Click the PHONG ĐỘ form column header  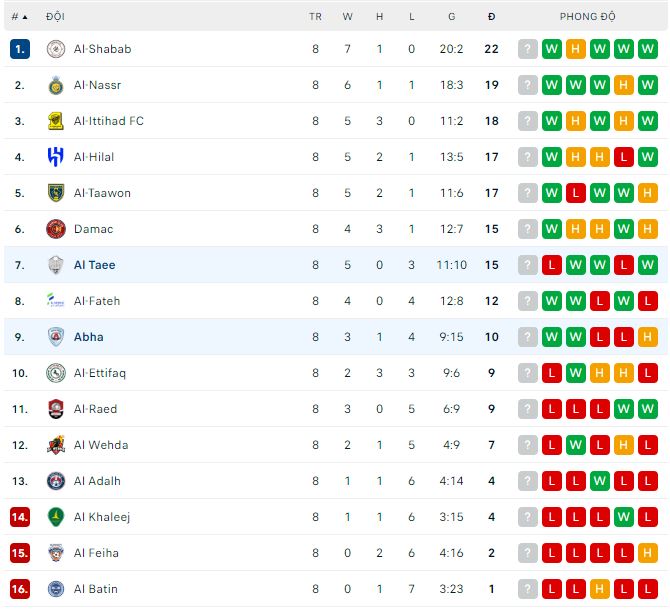tap(588, 17)
